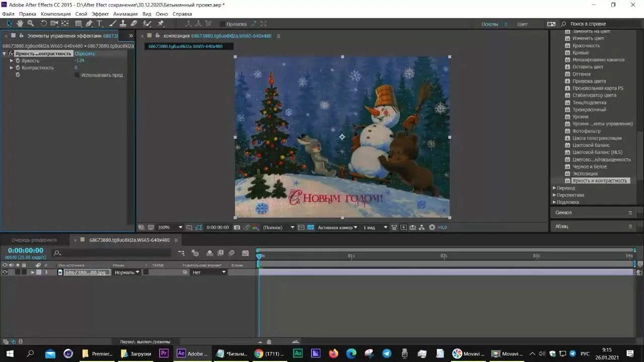Open the Композиция menu
Viewport: 644px width, 362px height.
[x=55, y=14]
